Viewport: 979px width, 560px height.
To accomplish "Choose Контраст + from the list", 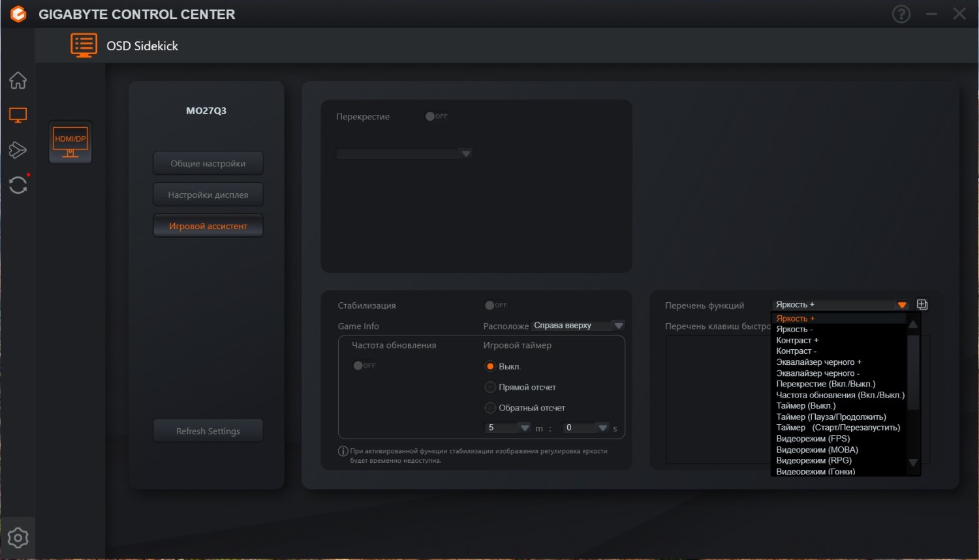I will (839, 340).
